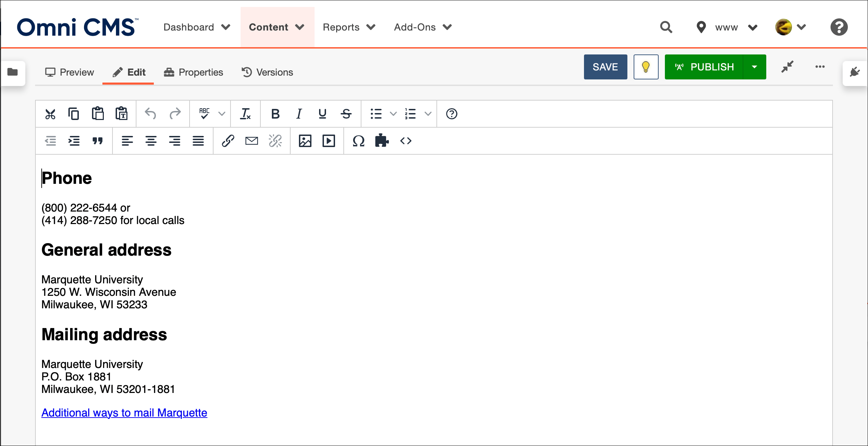Switch to the Preview tab

coord(69,72)
